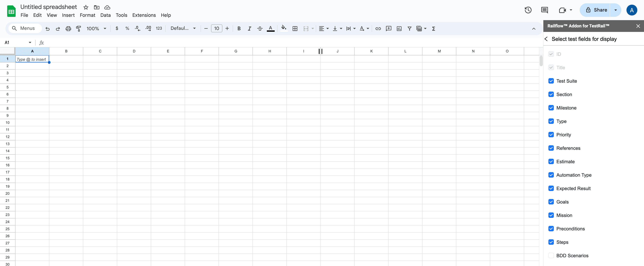Format as percent
Screen dimensions: 644x266
click(127, 28)
